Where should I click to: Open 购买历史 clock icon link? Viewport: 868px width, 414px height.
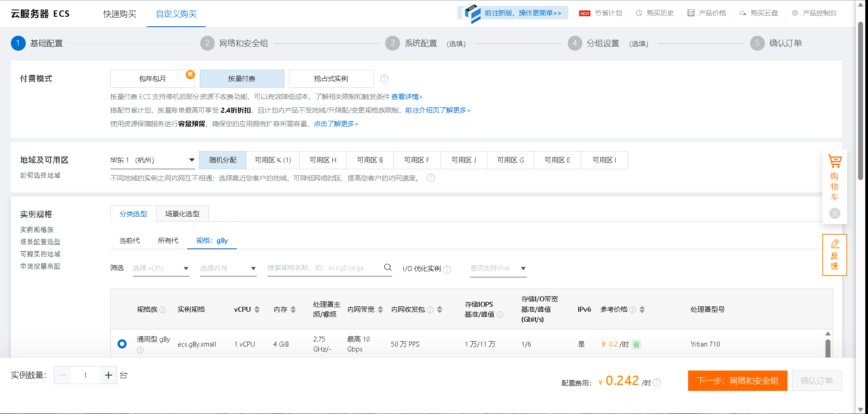coord(655,13)
